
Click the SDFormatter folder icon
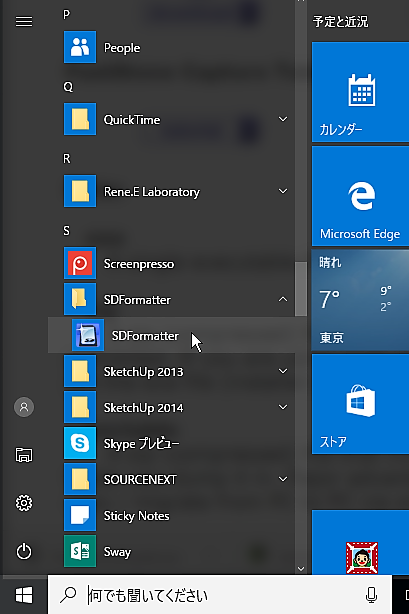coord(80,300)
